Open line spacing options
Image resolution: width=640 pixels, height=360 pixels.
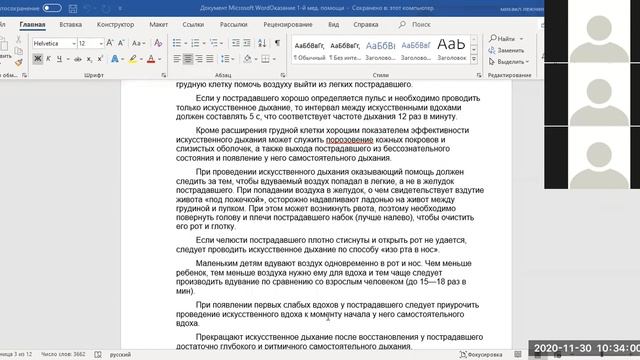pos(225,59)
